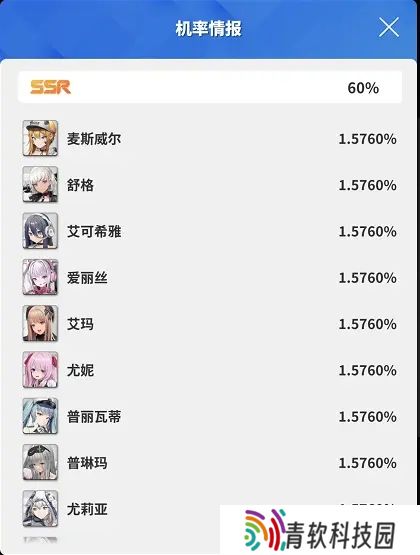Close the 机率情报 dialog

[389, 27]
